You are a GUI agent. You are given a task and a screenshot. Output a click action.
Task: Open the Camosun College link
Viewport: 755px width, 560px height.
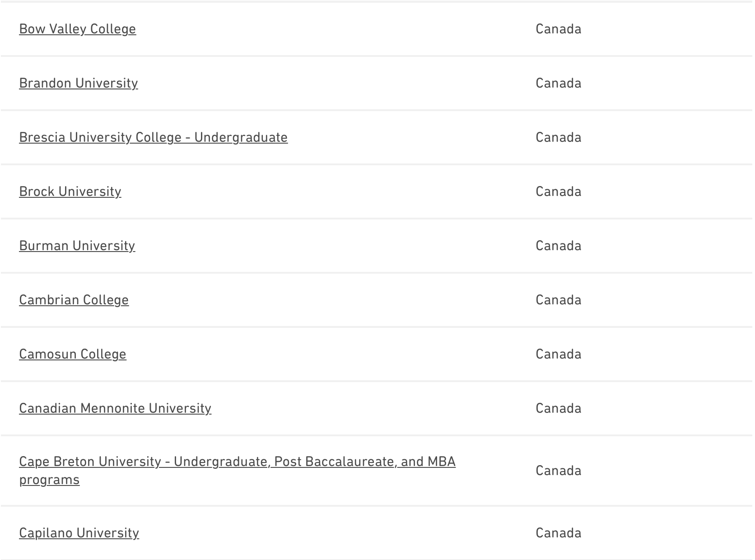(72, 354)
